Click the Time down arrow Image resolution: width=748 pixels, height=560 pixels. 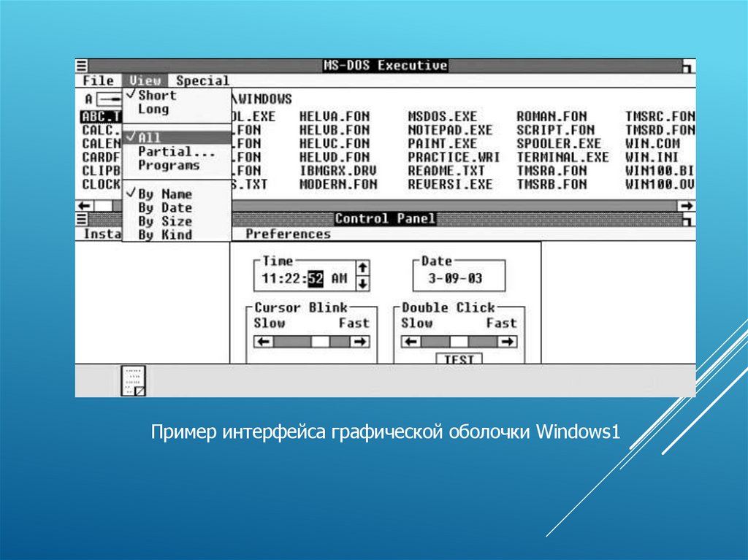(x=362, y=283)
